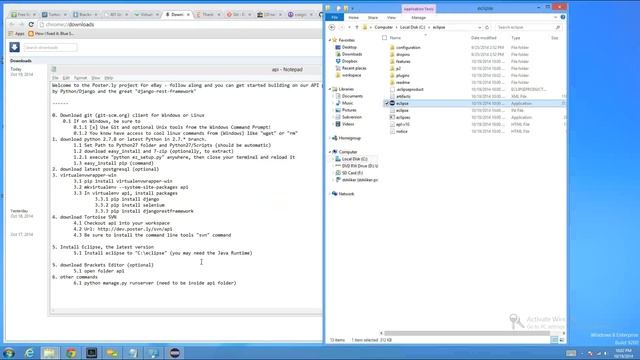Screen dimensions: 640x360
Task: Open the Apps bookmark shortcut
Action: [17, 33]
